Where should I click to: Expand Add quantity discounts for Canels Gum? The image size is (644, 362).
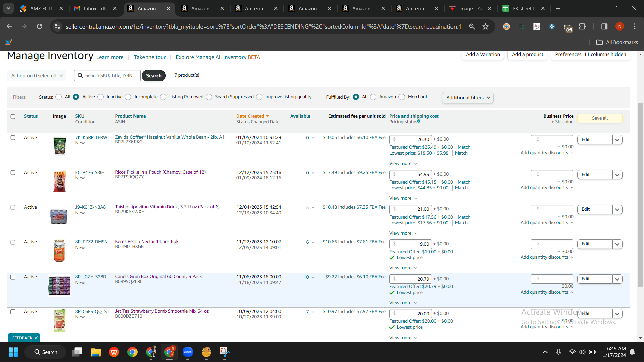[x=547, y=292]
